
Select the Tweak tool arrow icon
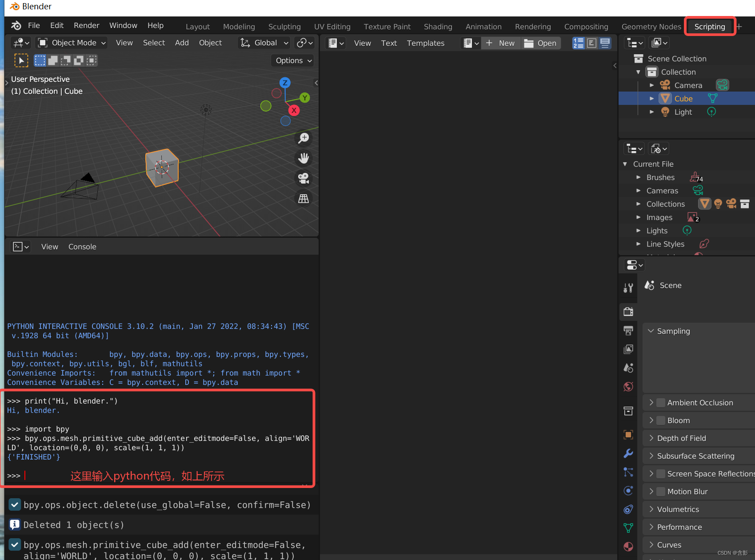[x=21, y=60]
